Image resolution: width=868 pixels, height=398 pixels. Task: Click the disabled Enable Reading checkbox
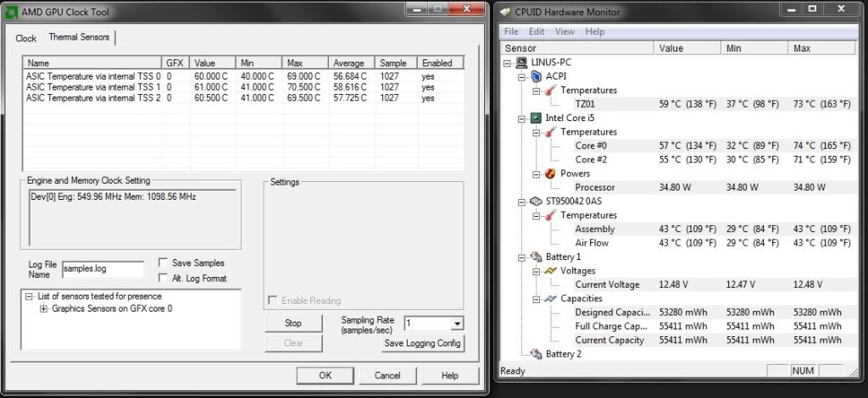272,301
